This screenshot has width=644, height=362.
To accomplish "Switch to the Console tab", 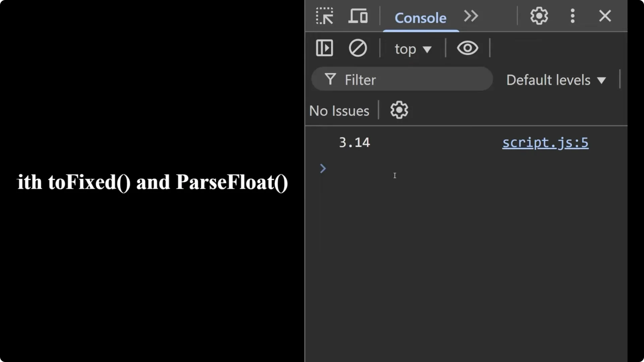I will click(x=421, y=18).
